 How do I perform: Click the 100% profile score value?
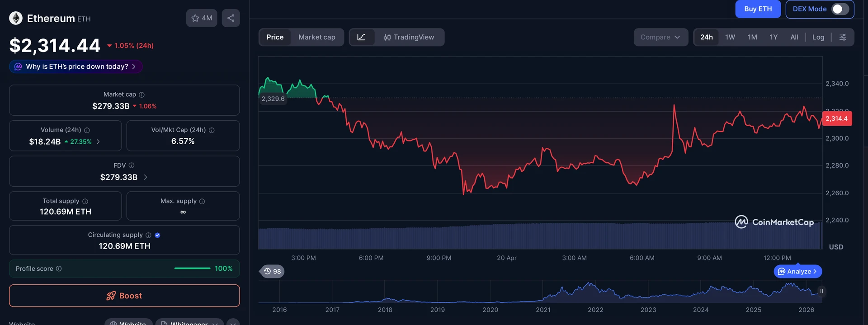coord(224,268)
